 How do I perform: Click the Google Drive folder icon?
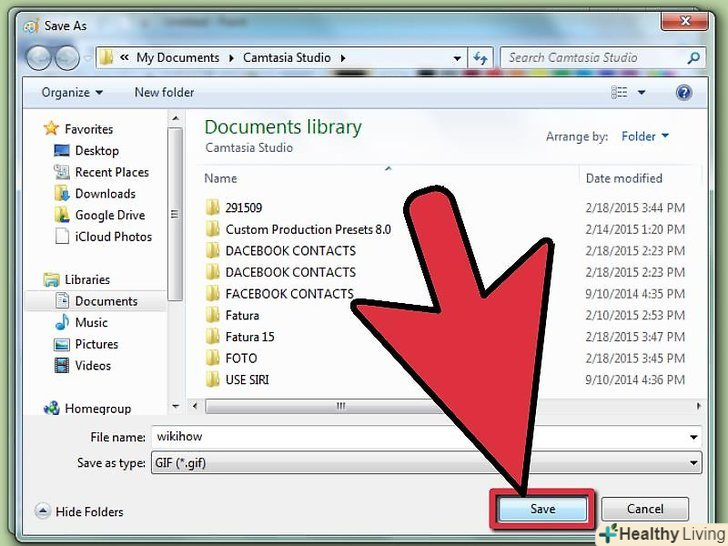point(62,215)
